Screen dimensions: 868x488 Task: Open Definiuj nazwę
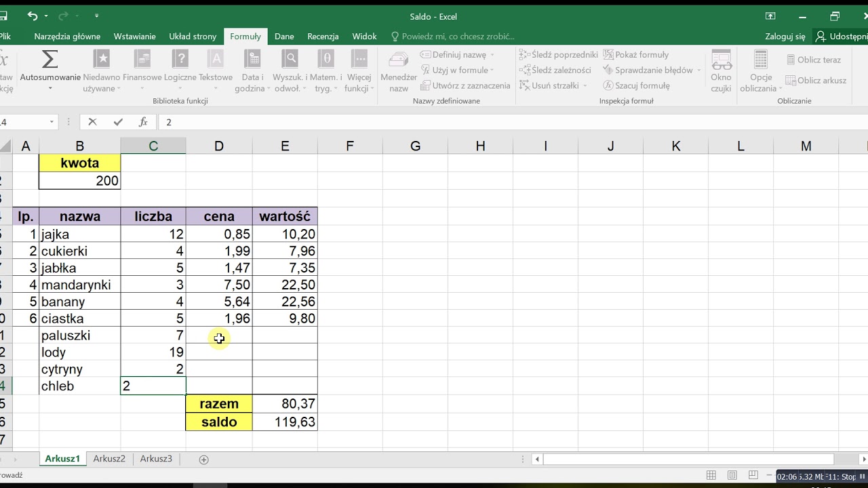(453, 55)
